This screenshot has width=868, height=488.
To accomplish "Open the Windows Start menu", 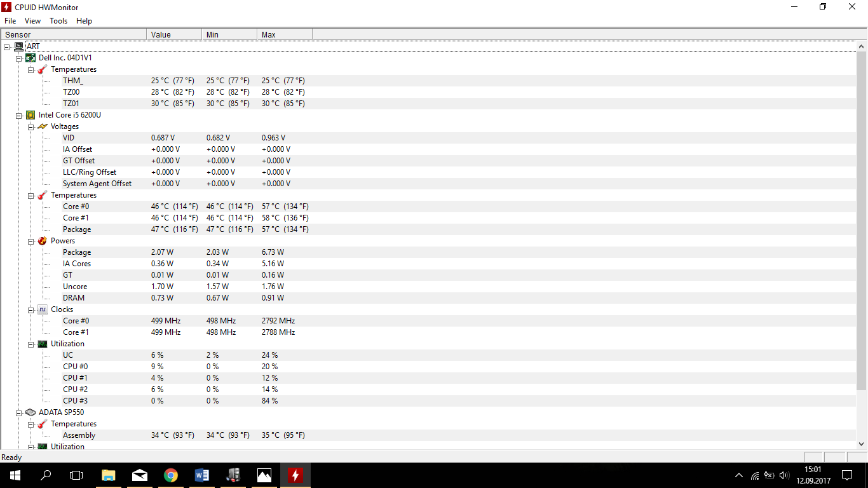I will [15, 475].
